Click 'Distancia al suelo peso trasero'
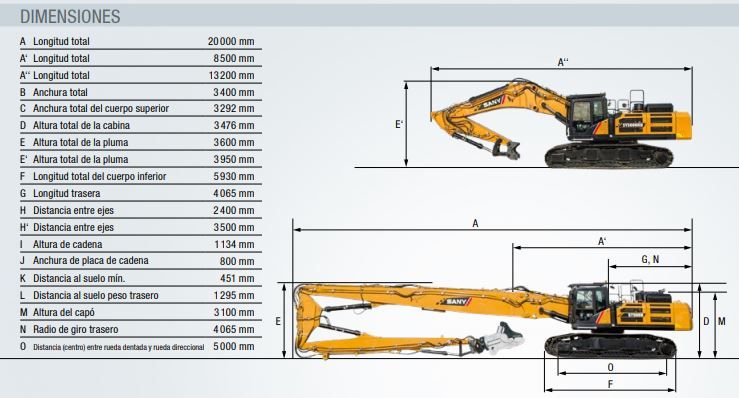This screenshot has width=739, height=398. (96, 295)
